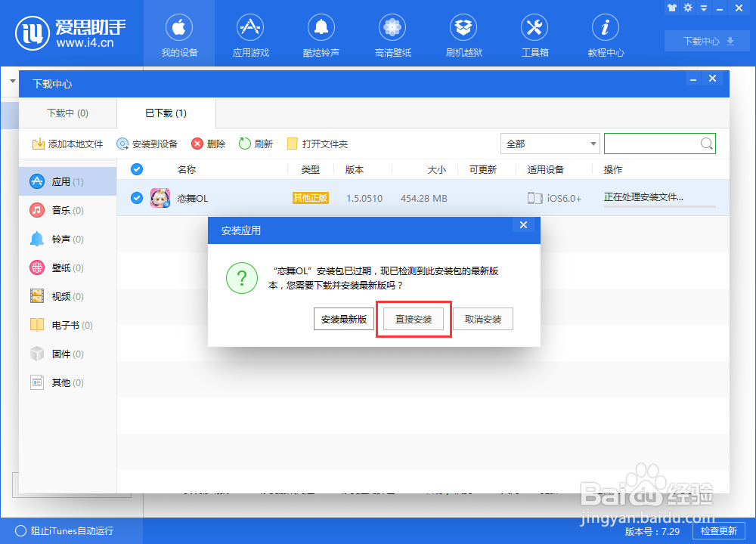This screenshot has width=756, height=544.
Task: Go to 酷炫铃声 ringtones section
Action: point(321,34)
